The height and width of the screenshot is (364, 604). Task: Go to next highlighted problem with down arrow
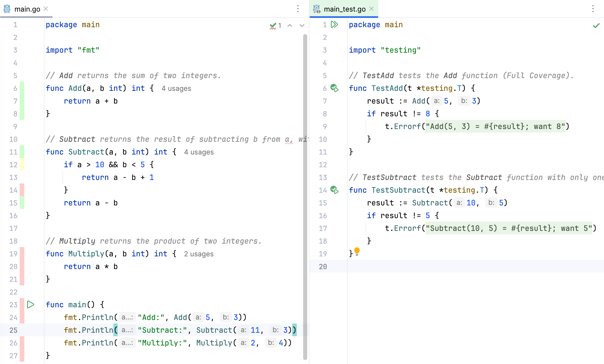(302, 25)
